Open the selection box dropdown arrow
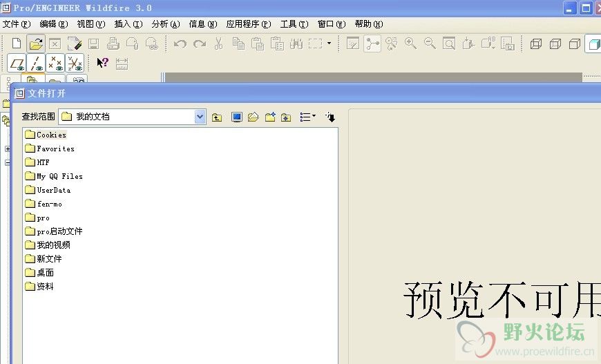601x364 pixels. pos(329,43)
